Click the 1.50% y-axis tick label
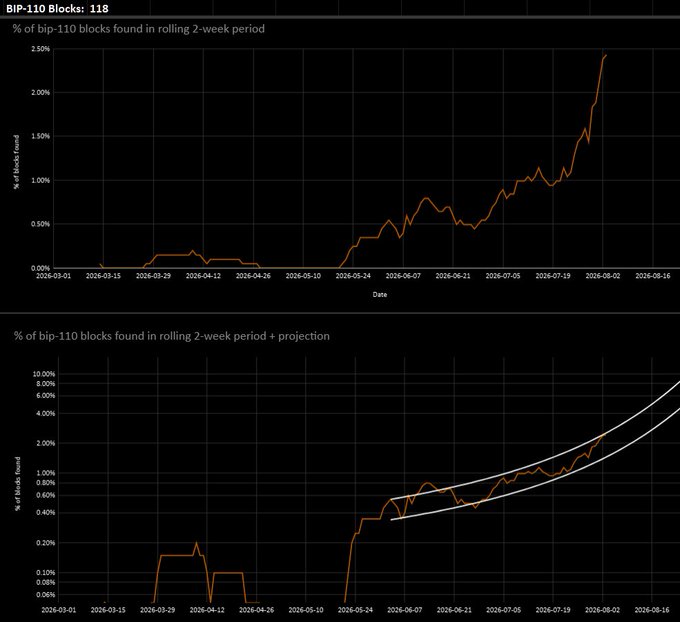680x622 pixels. [x=40, y=136]
